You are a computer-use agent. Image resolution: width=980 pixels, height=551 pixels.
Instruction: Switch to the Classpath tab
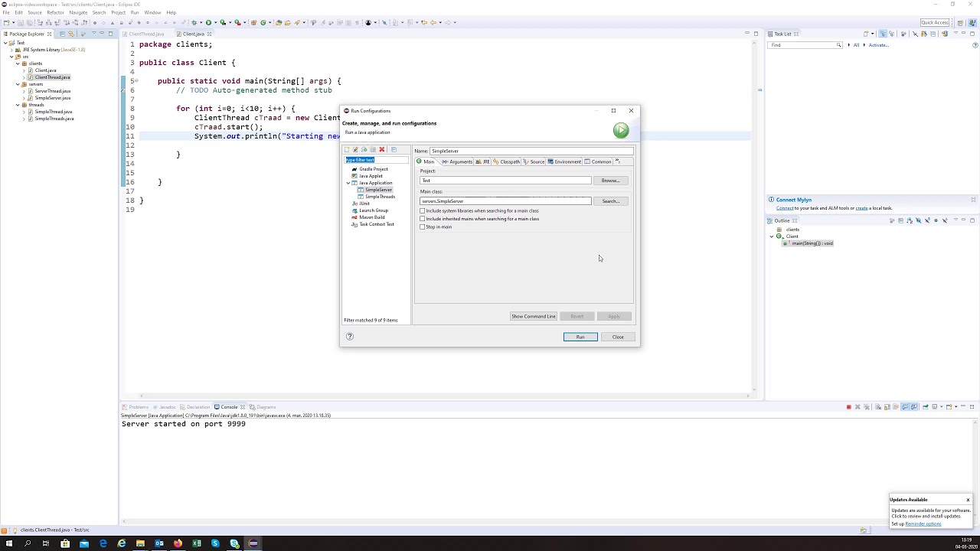pos(507,161)
